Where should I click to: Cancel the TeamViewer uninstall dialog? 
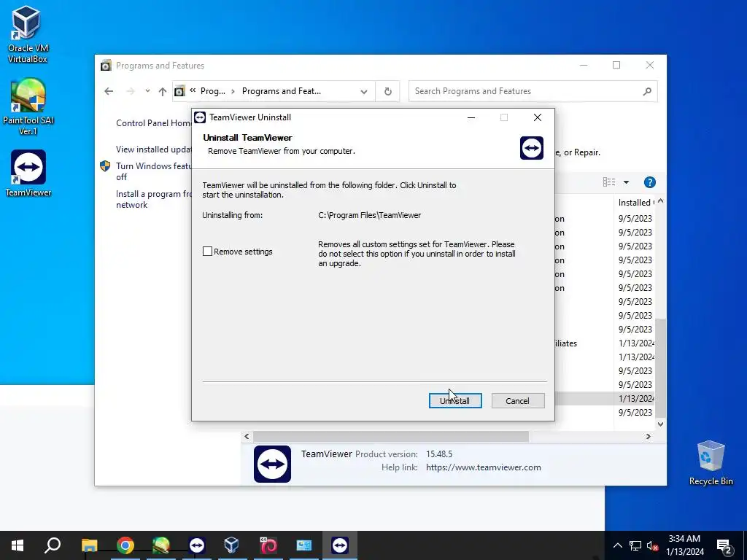[x=517, y=400]
